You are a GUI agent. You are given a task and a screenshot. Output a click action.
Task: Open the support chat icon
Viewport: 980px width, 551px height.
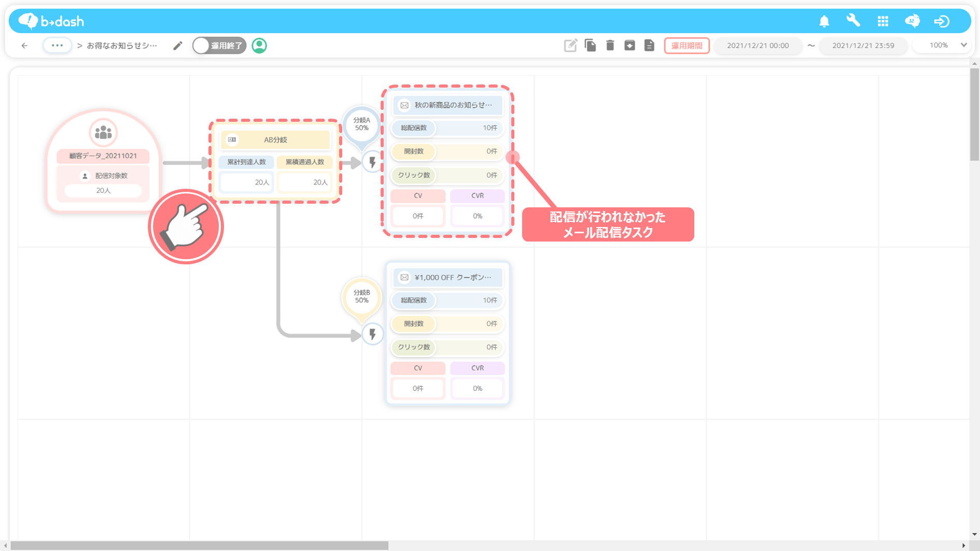tap(912, 21)
